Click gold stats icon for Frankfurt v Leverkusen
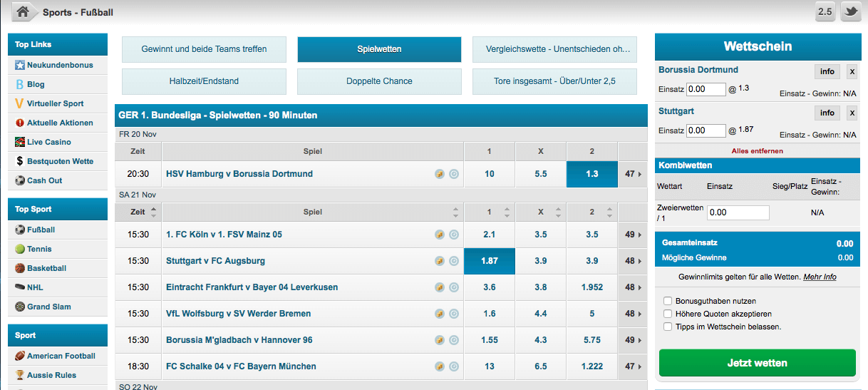 440,287
